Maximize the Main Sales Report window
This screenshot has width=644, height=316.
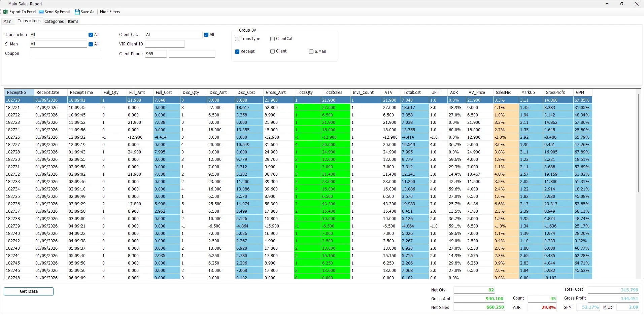click(x=622, y=4)
